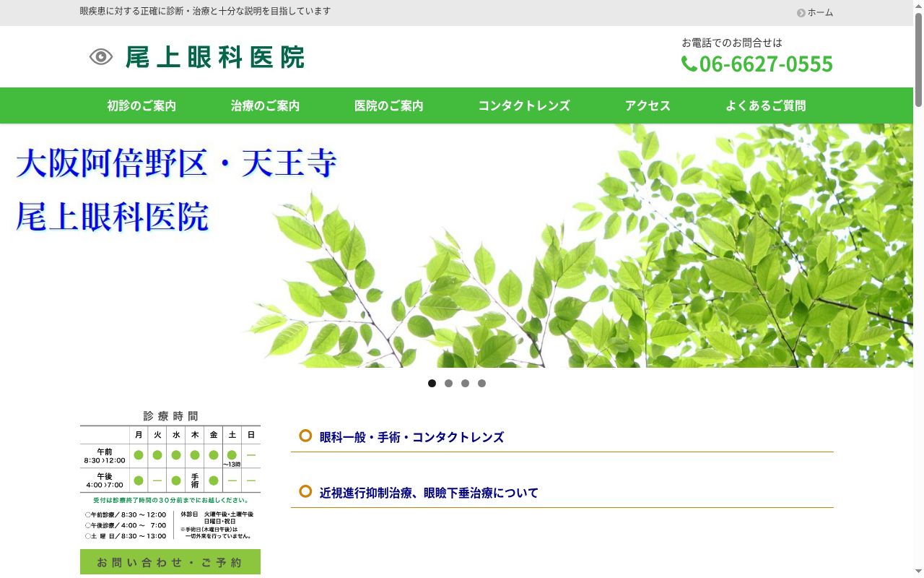Click the orange circle bullet beside 眼科一般・手術・コンタクトレンズ
The height and width of the screenshot is (578, 924).
pos(305,436)
